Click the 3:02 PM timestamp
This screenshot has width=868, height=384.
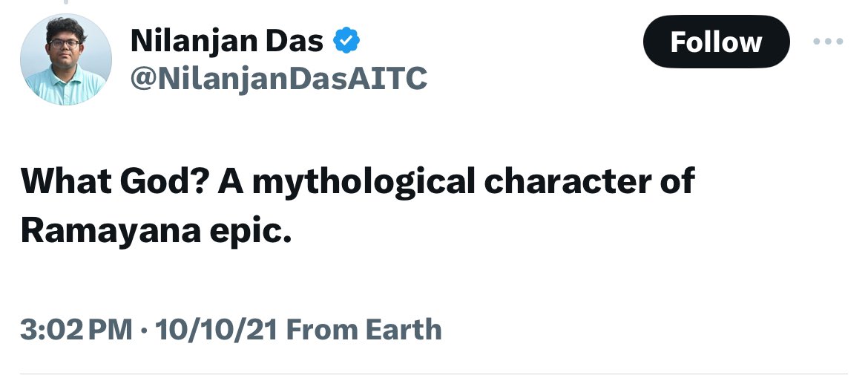point(76,329)
